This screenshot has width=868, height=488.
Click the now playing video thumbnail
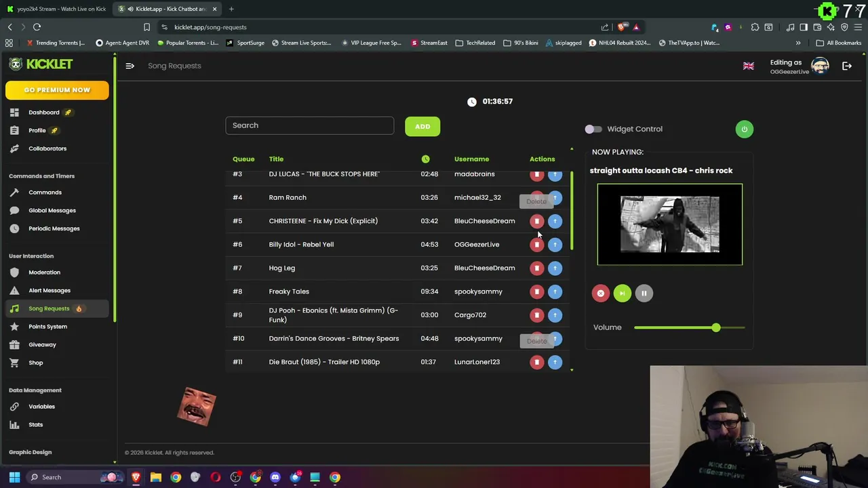tap(670, 224)
